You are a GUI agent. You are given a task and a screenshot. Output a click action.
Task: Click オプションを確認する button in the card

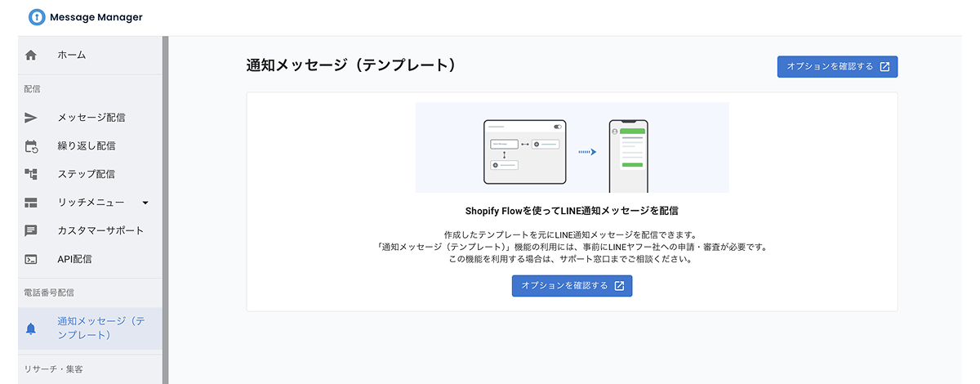[x=572, y=286]
